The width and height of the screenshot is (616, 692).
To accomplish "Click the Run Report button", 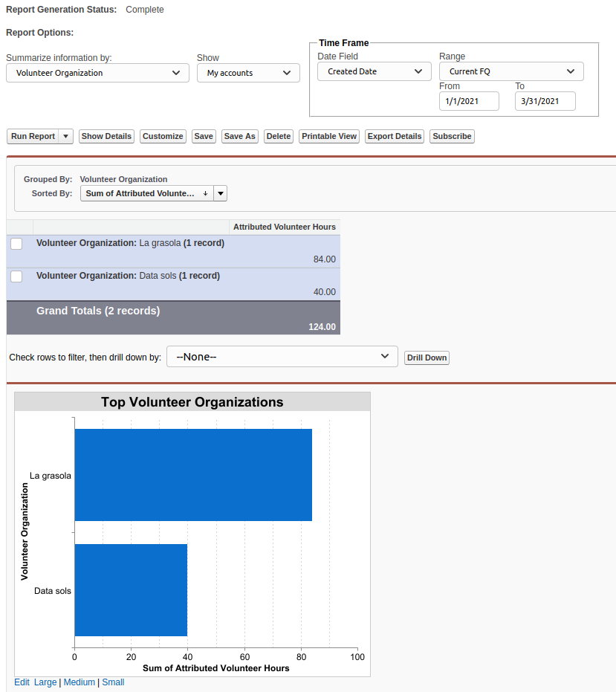I will coord(33,136).
